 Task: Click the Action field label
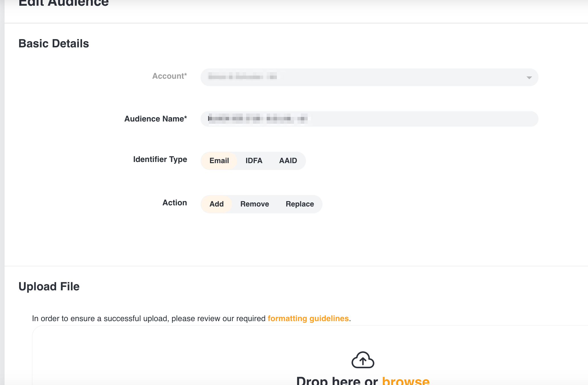tap(175, 203)
